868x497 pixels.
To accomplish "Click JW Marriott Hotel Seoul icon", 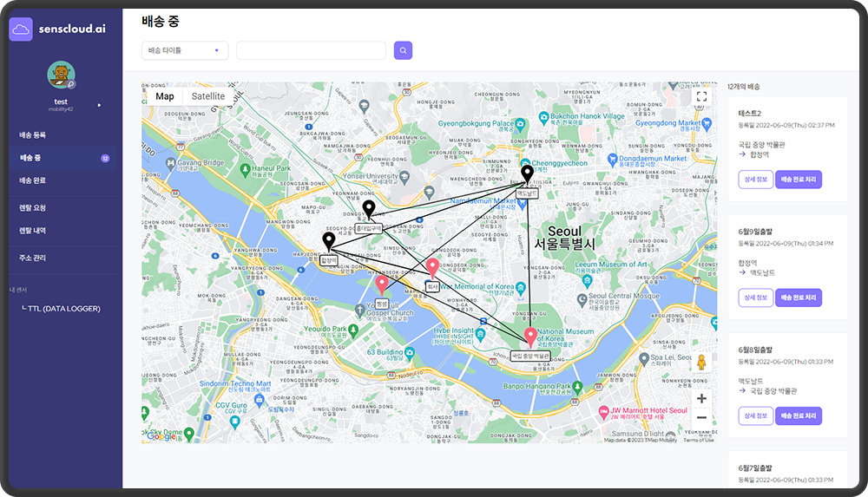I will click(x=603, y=412).
